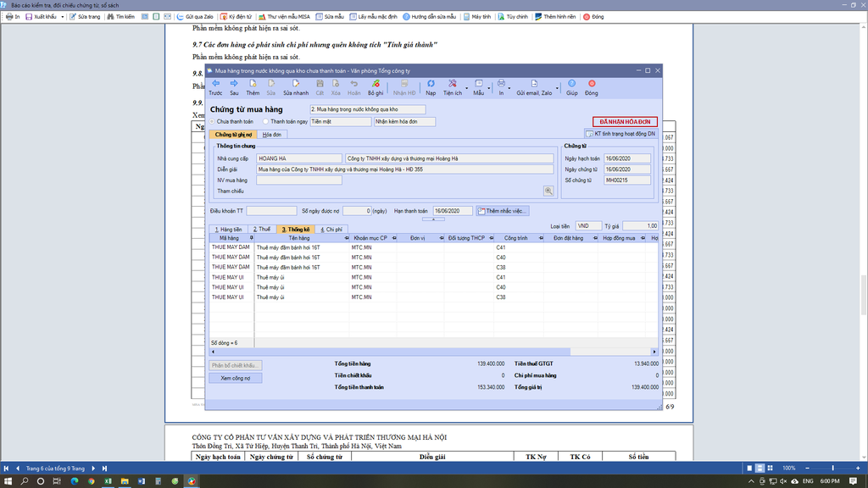Open the Windows Start menu
The width and height of the screenshot is (868, 488).
click(8, 481)
